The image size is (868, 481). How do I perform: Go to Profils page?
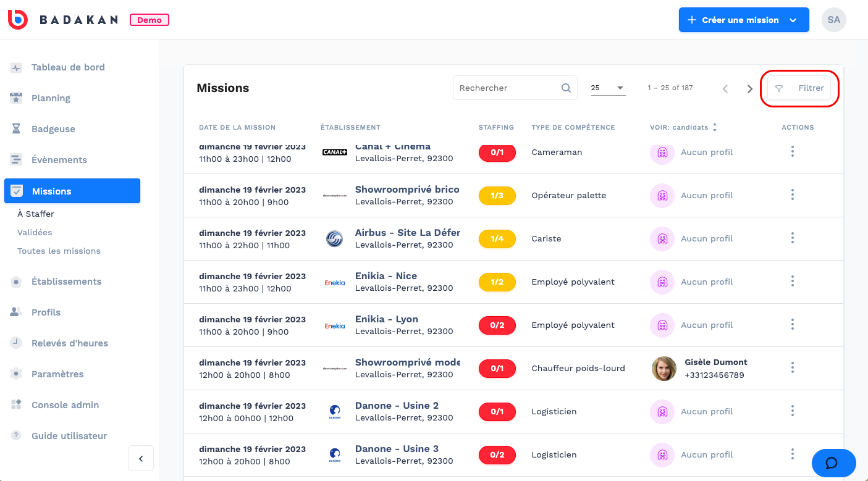point(46,312)
